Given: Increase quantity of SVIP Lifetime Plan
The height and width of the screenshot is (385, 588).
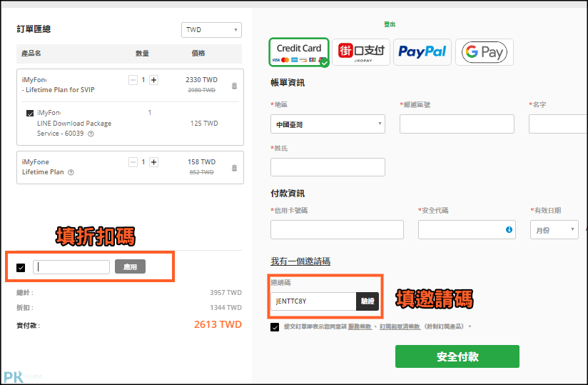Looking at the screenshot, I should 153,80.
